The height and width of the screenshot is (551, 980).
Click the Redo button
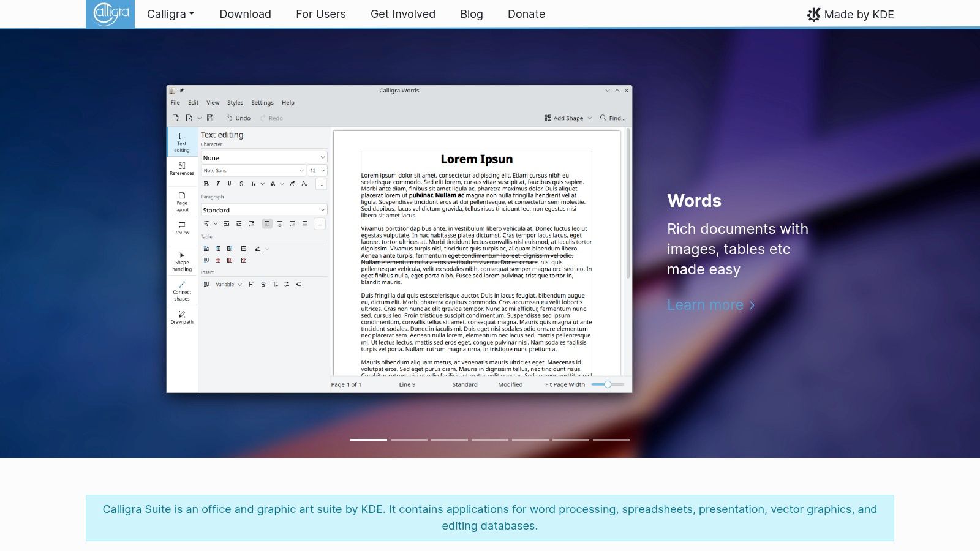point(271,118)
